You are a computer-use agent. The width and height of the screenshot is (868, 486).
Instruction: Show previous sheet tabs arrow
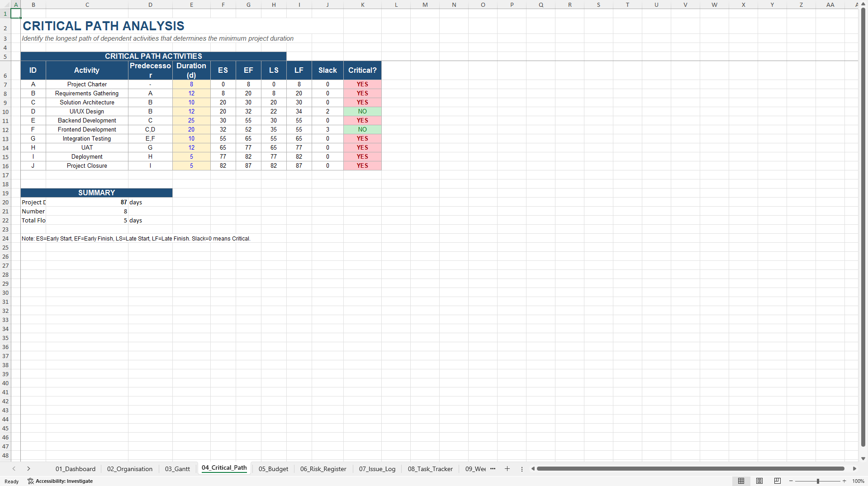pos(14,469)
